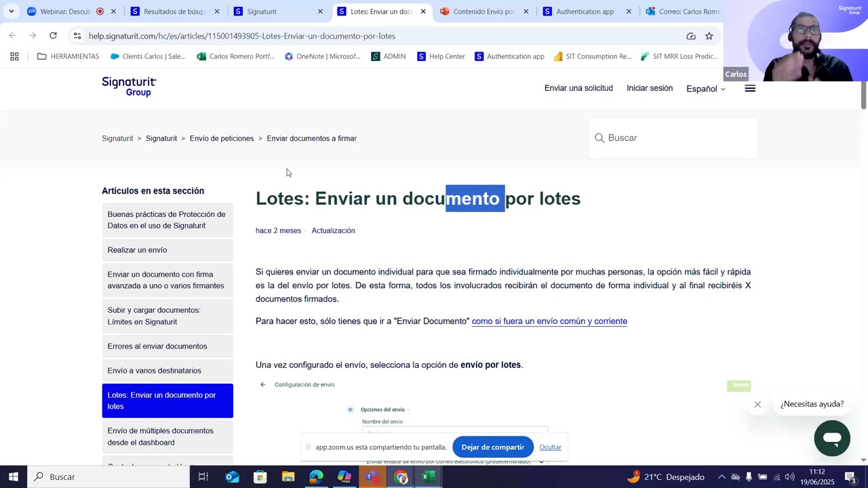Open the hamburger menu icon
Viewport: 868px width, 488px height.
point(750,89)
